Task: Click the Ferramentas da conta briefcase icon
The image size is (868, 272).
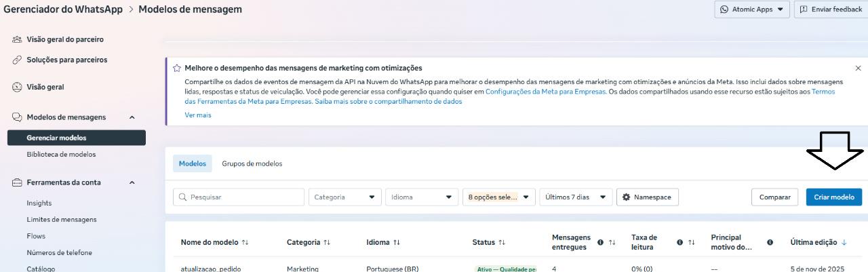Action: [17, 182]
